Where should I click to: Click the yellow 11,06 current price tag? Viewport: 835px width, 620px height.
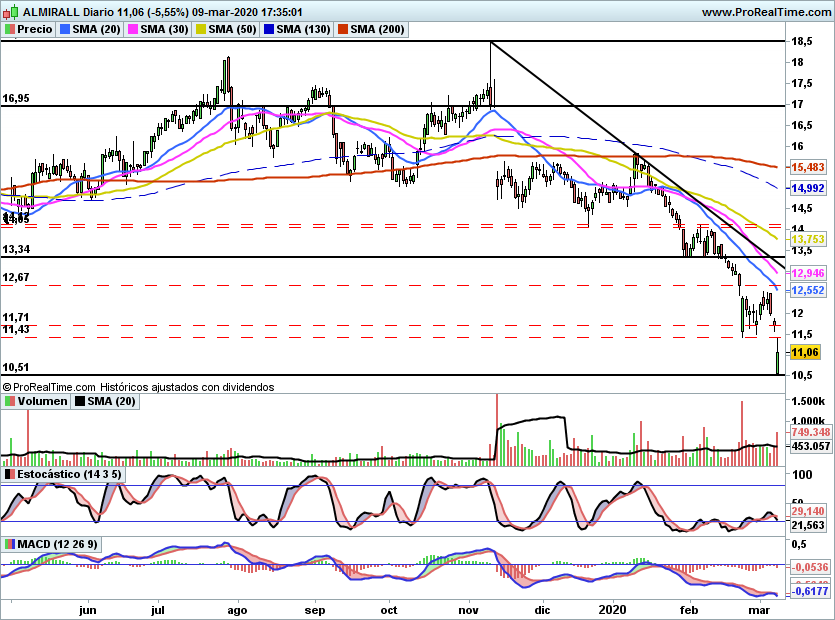click(x=805, y=352)
